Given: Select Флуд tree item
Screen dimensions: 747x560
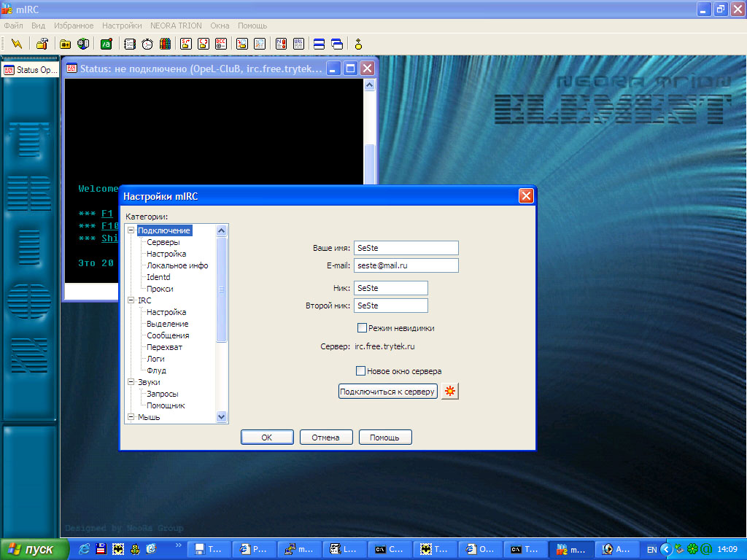Looking at the screenshot, I should click(x=156, y=370).
